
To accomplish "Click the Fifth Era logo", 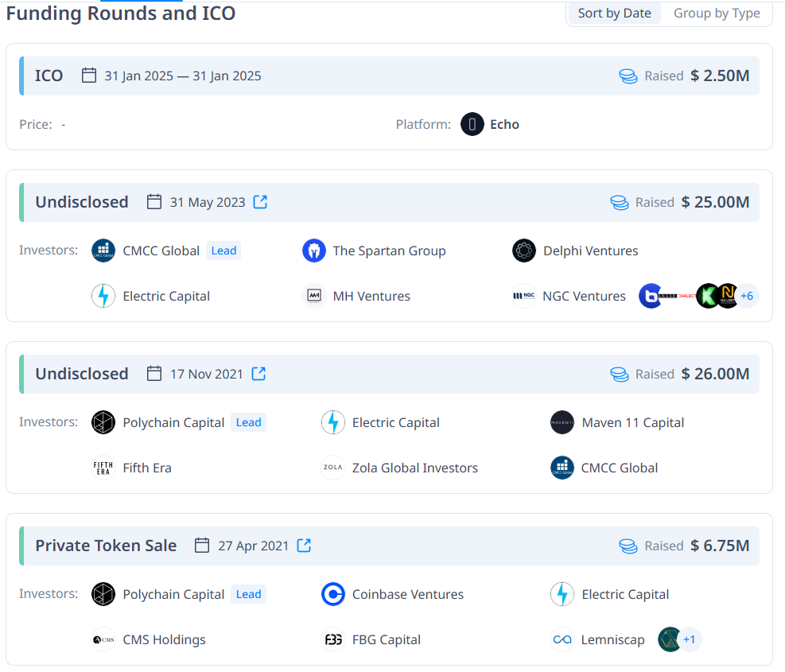I will (x=103, y=468).
